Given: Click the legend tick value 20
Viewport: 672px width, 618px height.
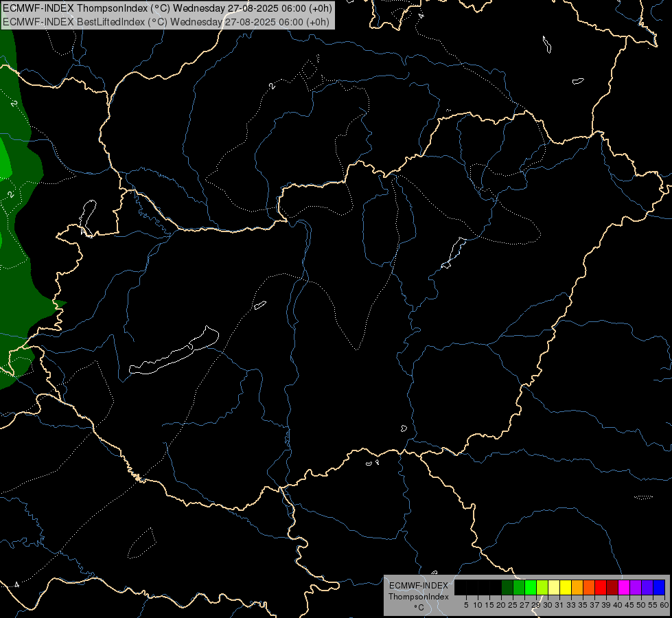Looking at the screenshot, I should [x=501, y=605].
